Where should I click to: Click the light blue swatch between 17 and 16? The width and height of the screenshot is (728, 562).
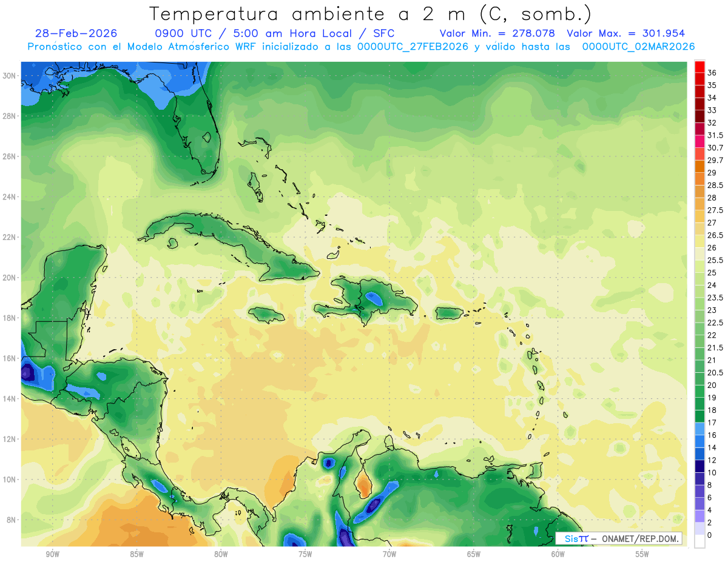699,429
